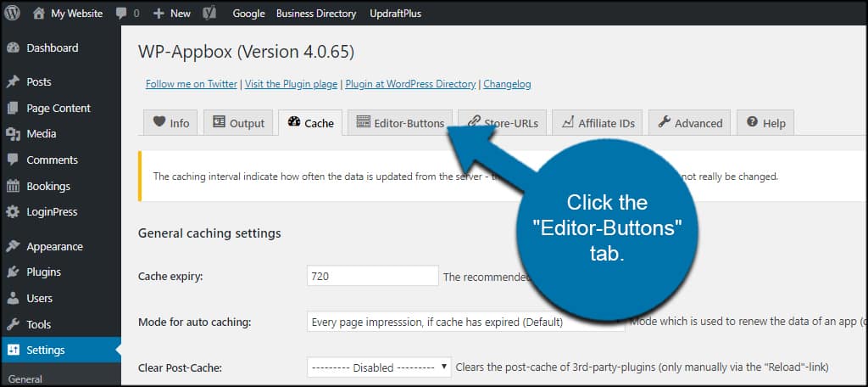Click the Settings sliders icon
The image size is (868, 387).
[x=14, y=350]
